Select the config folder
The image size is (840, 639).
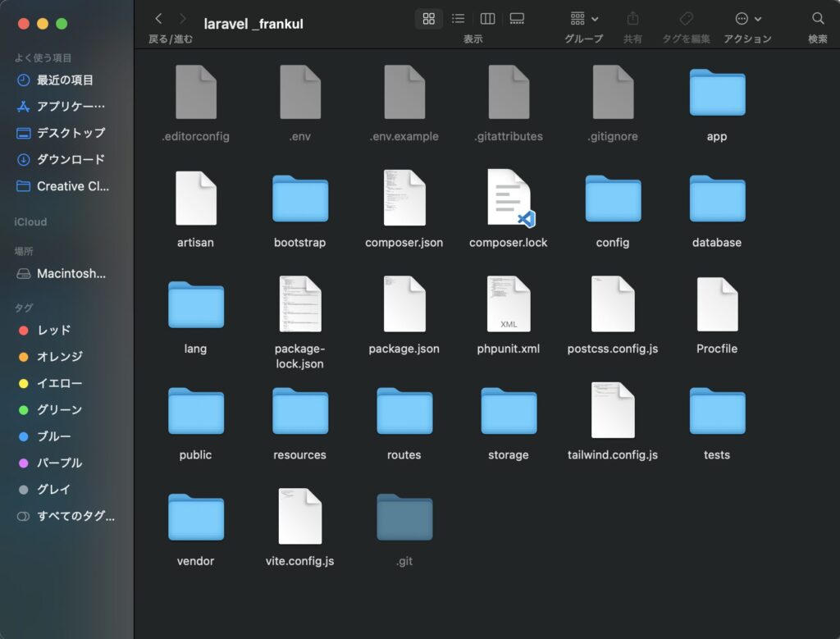(613, 199)
